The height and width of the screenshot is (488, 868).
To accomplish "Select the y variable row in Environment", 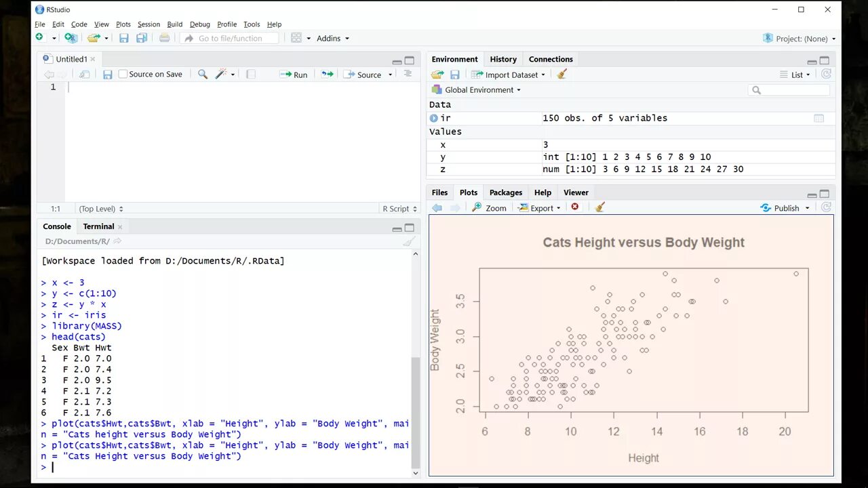I will pos(631,157).
